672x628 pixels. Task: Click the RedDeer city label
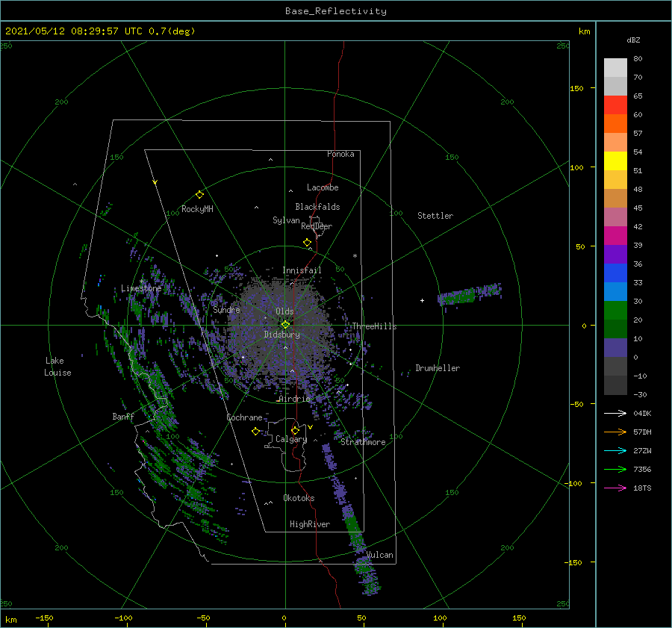pyautogui.click(x=317, y=226)
